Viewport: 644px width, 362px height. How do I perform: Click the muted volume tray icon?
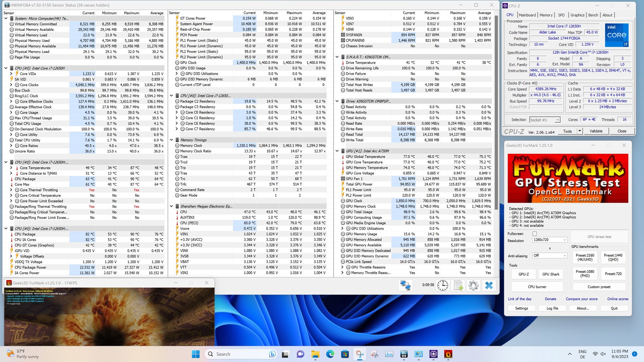tap(603, 354)
